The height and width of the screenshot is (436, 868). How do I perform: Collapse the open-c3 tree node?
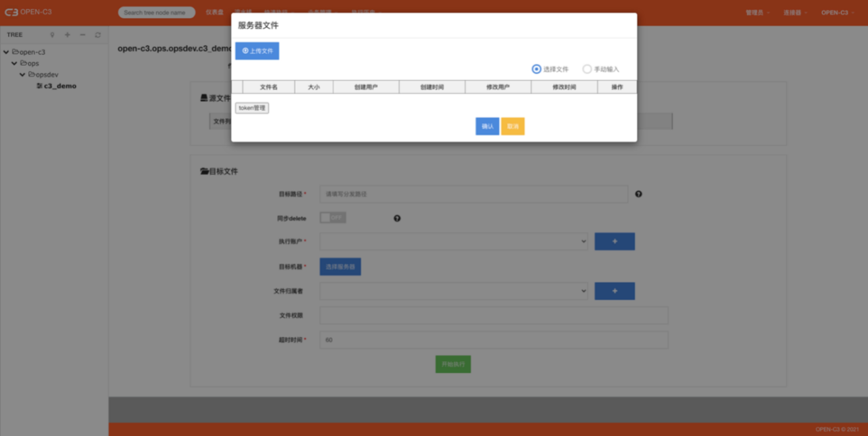tap(6, 52)
